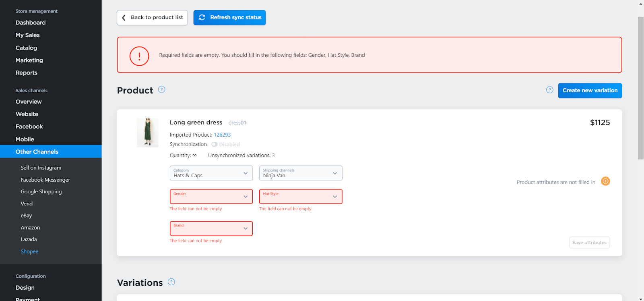Click the refresh arrows icon in sync button
Image resolution: width=644 pixels, height=301 pixels.
(x=202, y=17)
